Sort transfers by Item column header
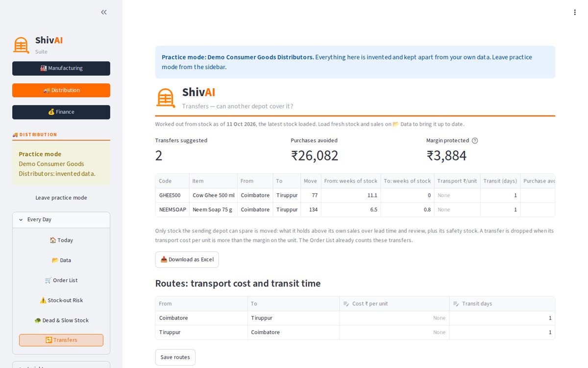The height and width of the screenshot is (368, 588). pyautogui.click(x=213, y=181)
